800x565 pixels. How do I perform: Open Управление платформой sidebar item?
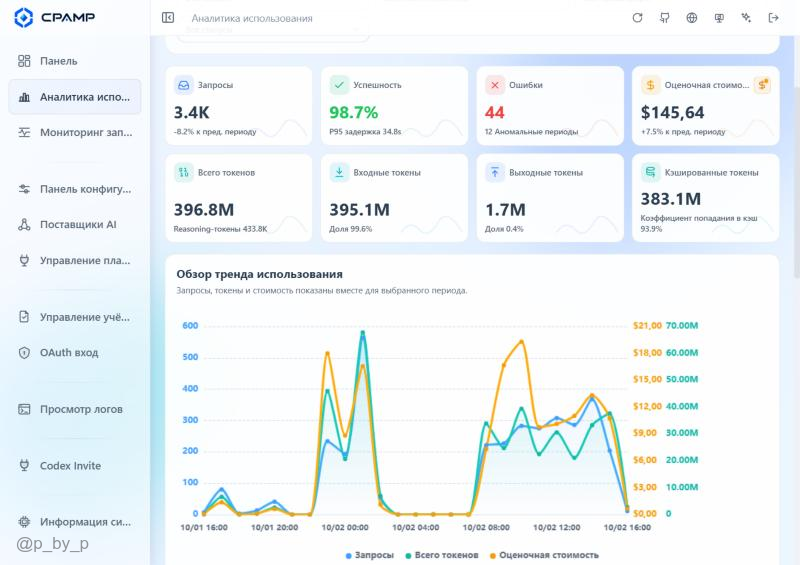(75, 260)
